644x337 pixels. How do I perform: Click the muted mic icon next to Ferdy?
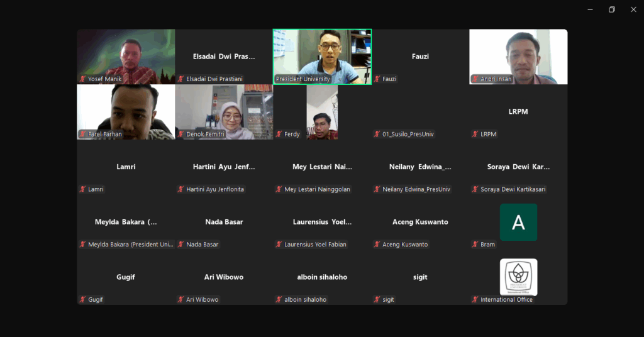279,134
